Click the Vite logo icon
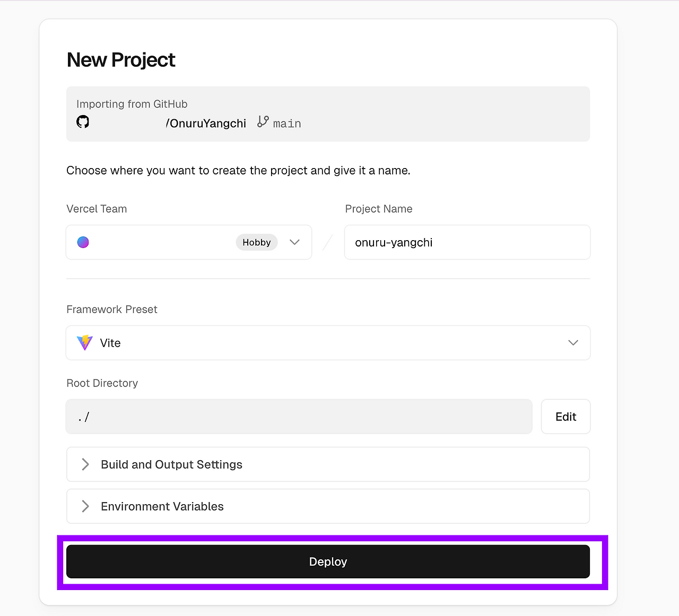The image size is (679, 616). (85, 343)
